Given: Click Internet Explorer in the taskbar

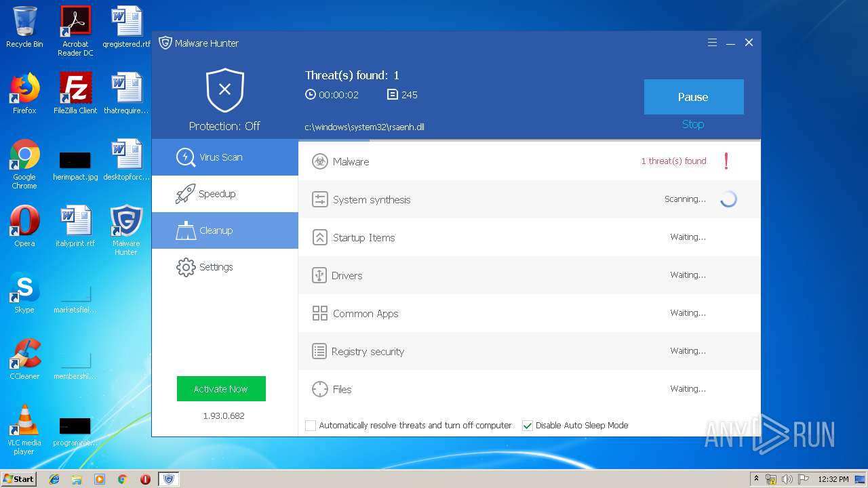Looking at the screenshot, I should point(54,479).
